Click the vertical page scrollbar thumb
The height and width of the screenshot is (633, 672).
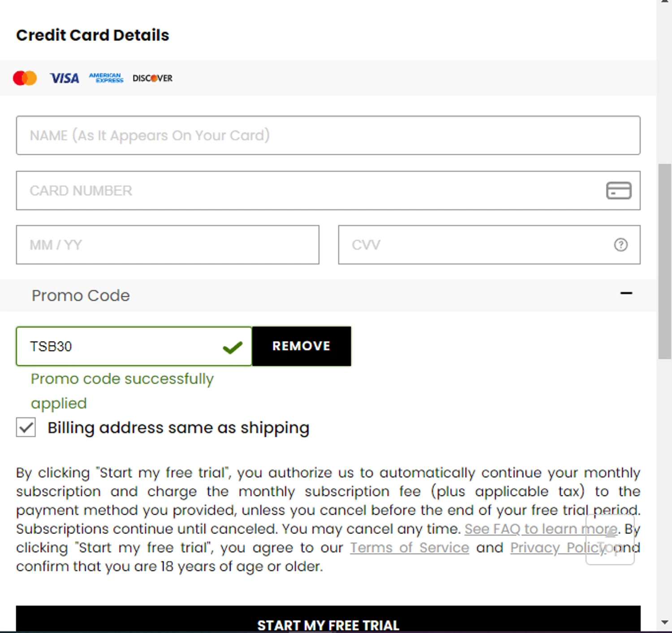point(664,261)
